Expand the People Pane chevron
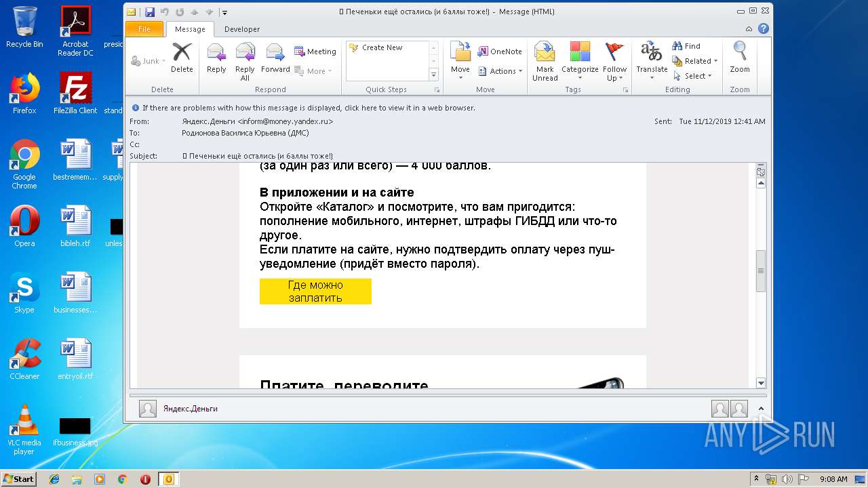The image size is (868, 488). pyautogui.click(x=761, y=409)
